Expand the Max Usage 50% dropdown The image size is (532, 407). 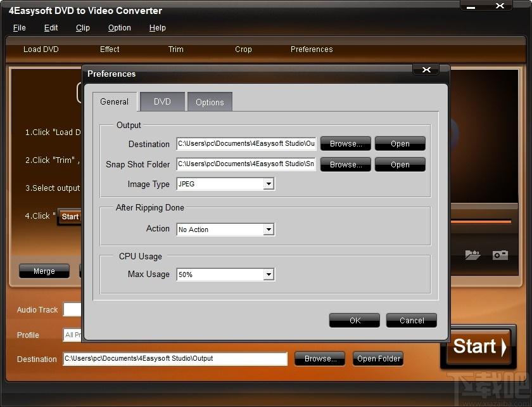pyautogui.click(x=269, y=274)
